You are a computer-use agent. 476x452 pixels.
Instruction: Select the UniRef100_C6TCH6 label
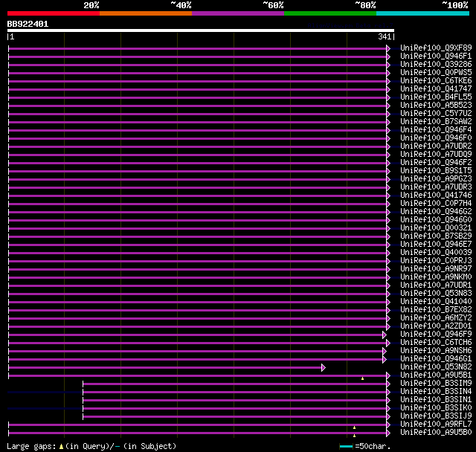tap(436, 343)
